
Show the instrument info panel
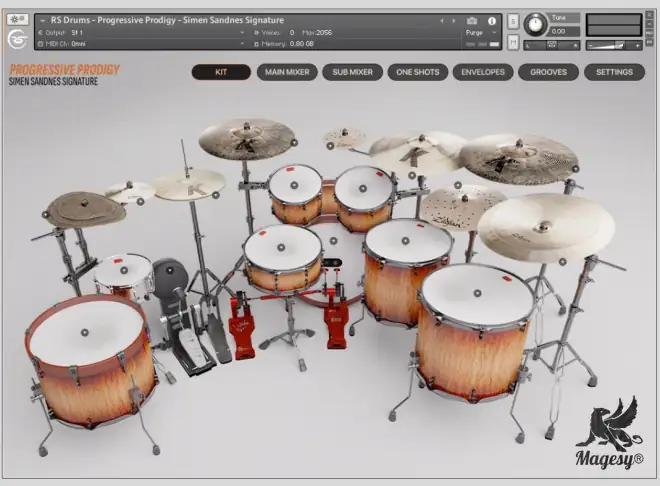[x=492, y=21]
